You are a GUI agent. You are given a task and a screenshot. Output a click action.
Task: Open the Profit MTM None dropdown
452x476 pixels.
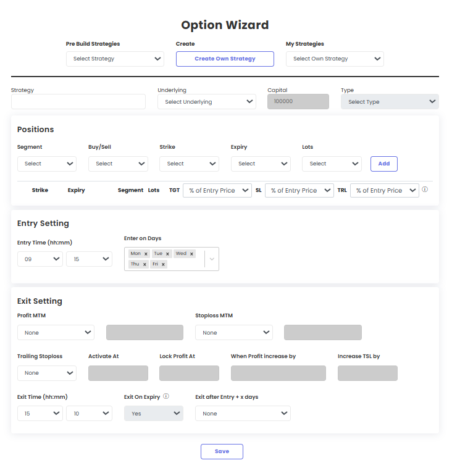(56, 333)
